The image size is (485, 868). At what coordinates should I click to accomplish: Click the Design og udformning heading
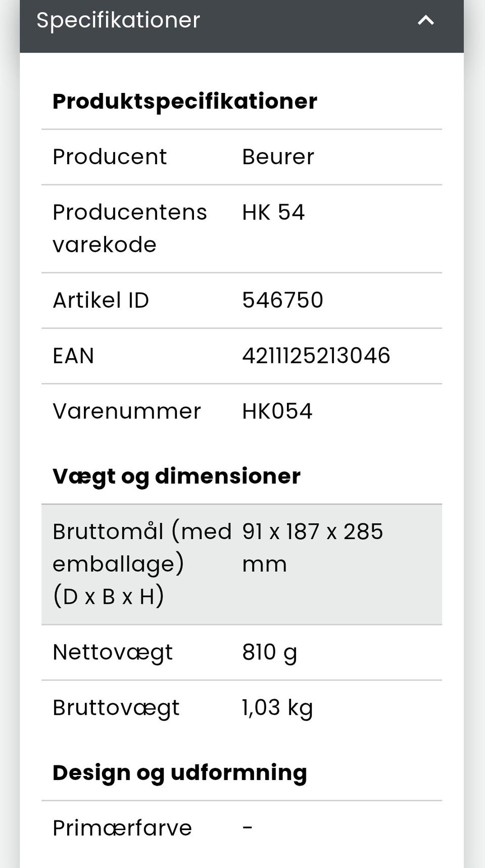[x=179, y=773]
